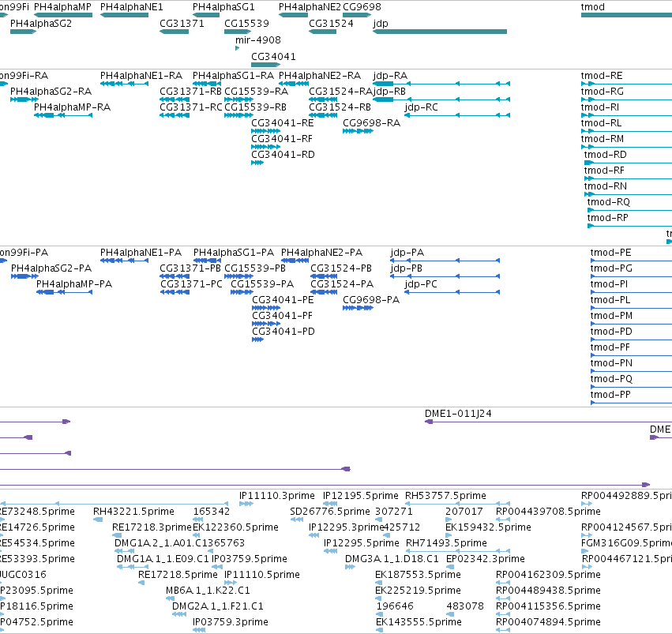Image resolution: width=672 pixels, height=634 pixels.
Task: Click the RP004074894.5prime EST label
Action: pos(548,622)
